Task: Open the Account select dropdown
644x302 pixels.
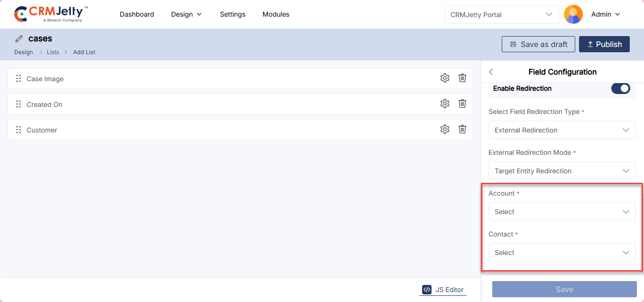Action: point(561,212)
